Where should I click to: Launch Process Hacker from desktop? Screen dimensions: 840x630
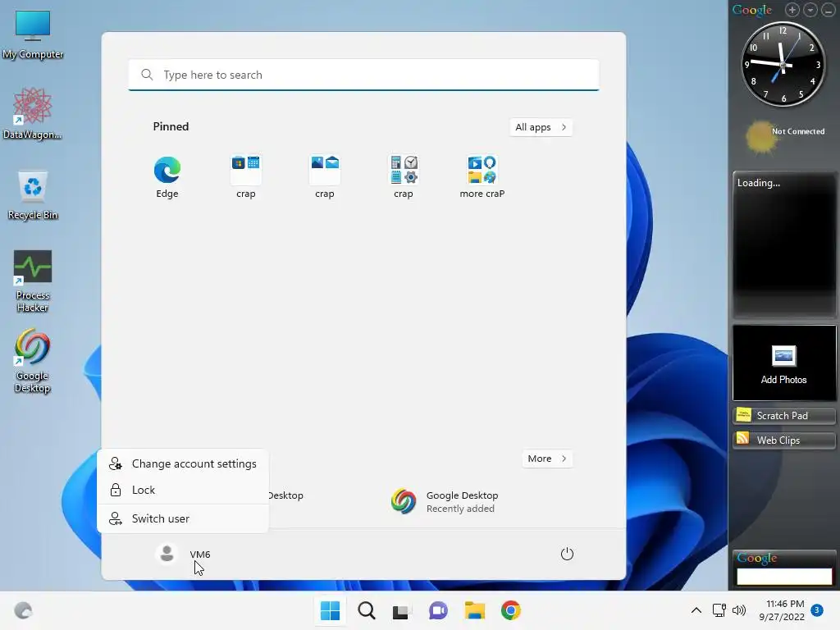point(33,281)
